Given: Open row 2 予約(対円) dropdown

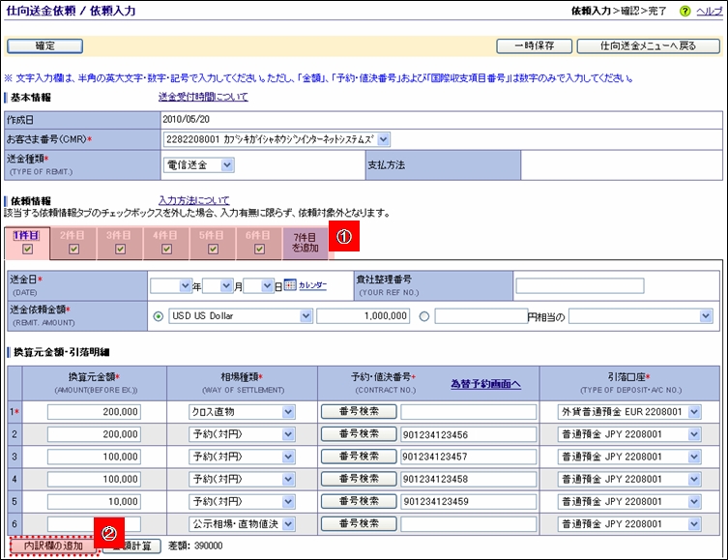Looking at the screenshot, I should click(242, 434).
